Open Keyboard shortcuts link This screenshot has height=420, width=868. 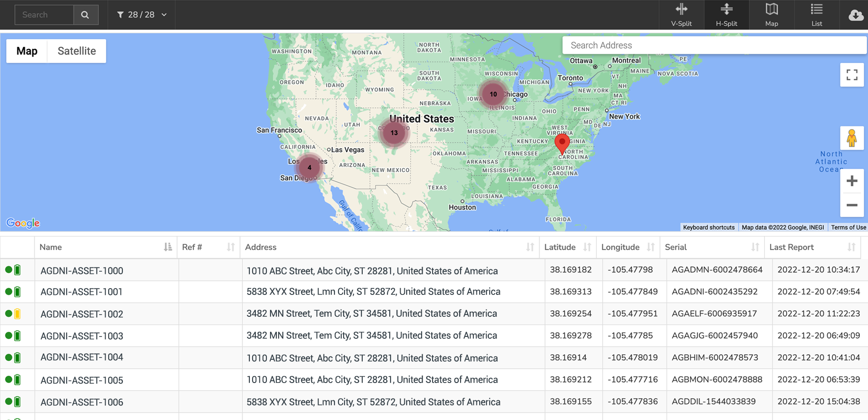pyautogui.click(x=709, y=227)
